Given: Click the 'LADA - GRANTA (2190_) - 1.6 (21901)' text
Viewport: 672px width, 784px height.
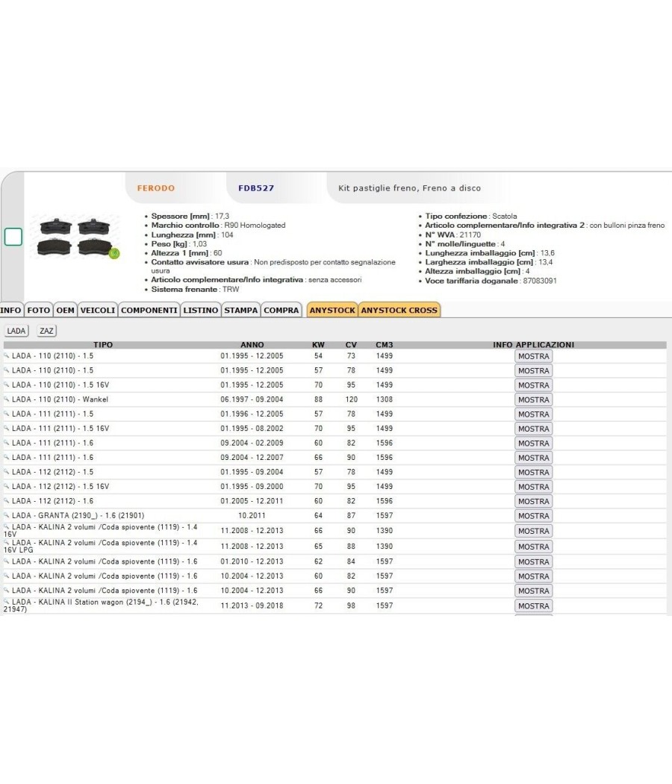Looking at the screenshot, I should click(x=78, y=515).
